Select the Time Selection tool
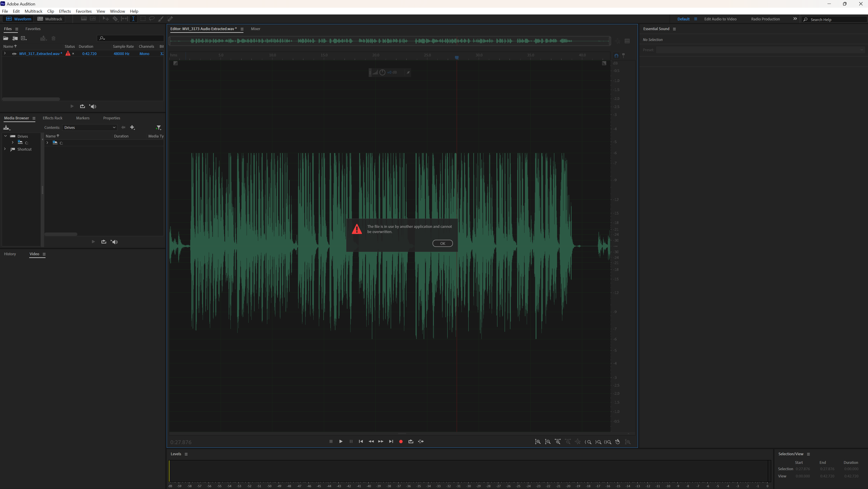The image size is (868, 489). tap(133, 19)
